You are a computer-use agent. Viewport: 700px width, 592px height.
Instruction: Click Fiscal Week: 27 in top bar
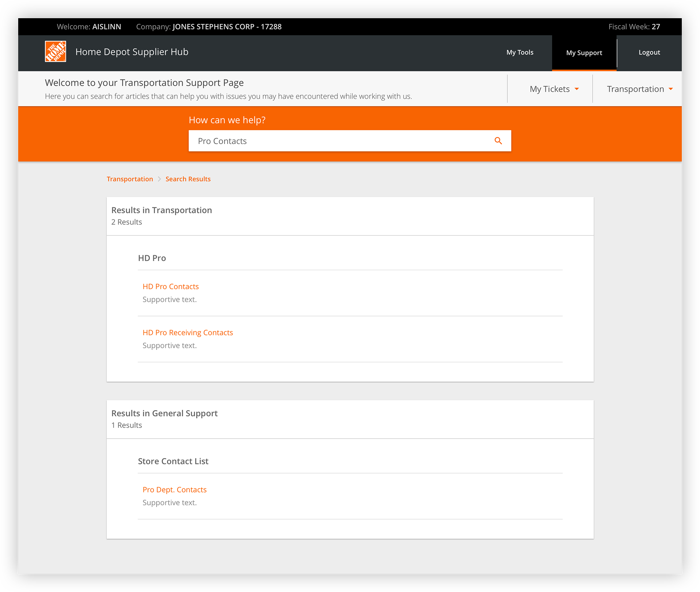tap(634, 27)
